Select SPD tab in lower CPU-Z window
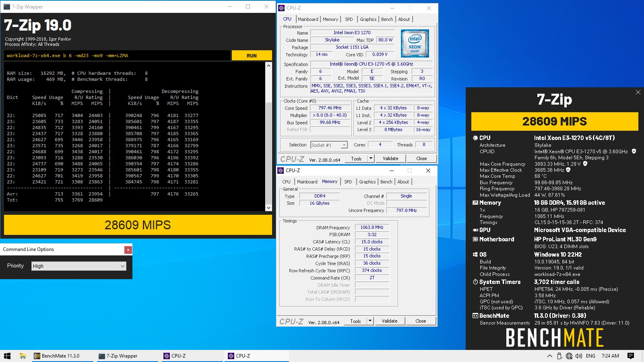This screenshot has width=644, height=362. click(x=348, y=182)
